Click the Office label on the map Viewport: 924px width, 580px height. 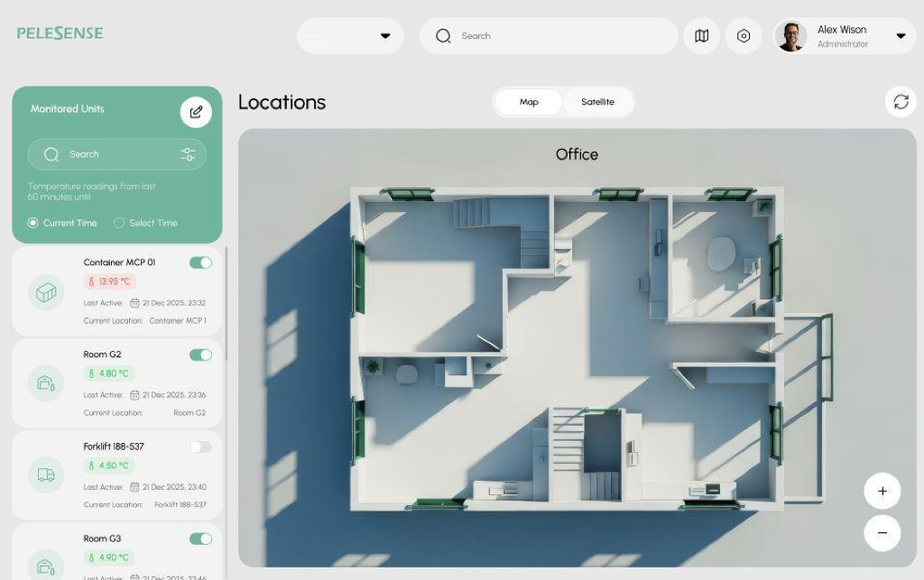[577, 154]
